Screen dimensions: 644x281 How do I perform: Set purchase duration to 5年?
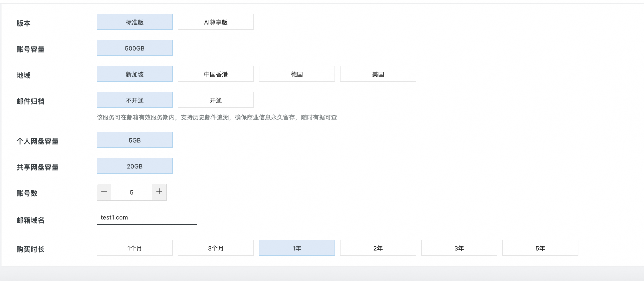coord(540,248)
